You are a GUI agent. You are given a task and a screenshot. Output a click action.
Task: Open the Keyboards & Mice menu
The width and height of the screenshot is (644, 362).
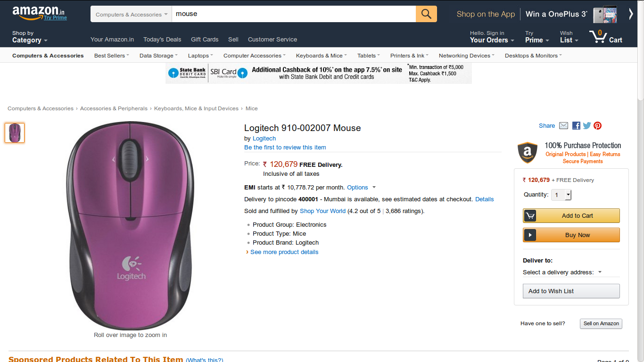click(x=321, y=56)
